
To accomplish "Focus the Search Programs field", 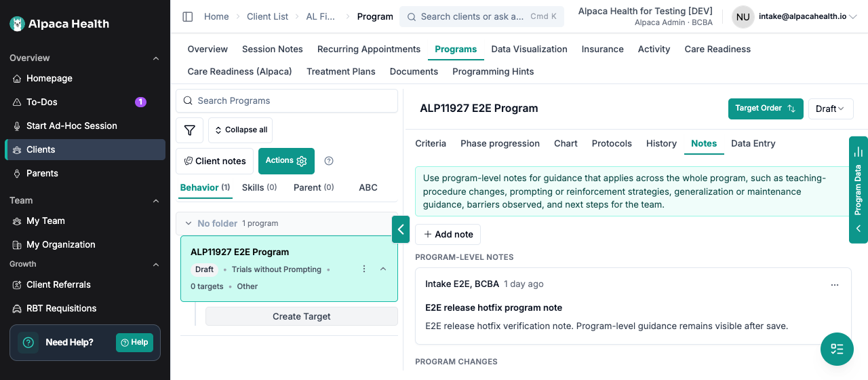I will pos(287,101).
